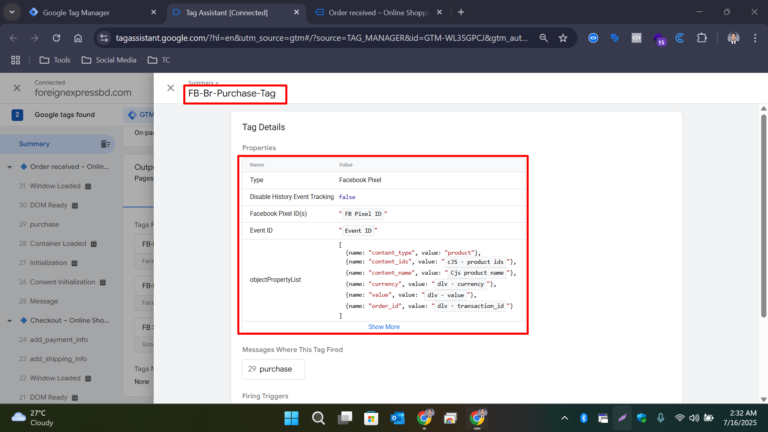
Task: Click the clear events icon beside Summary
Action: (x=106, y=144)
